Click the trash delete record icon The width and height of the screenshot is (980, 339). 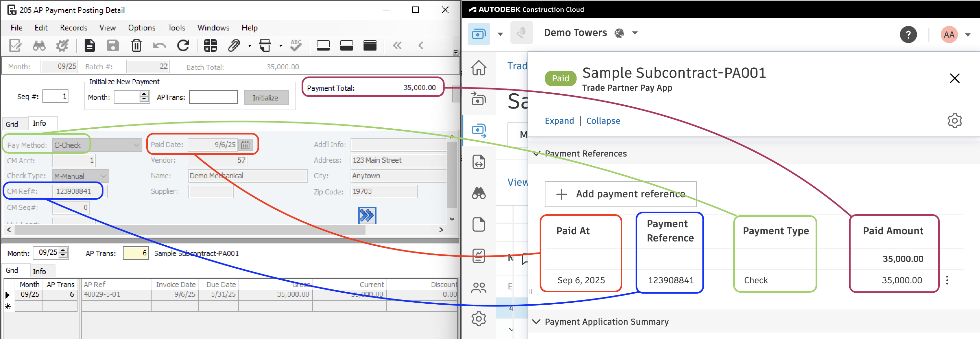point(136,46)
